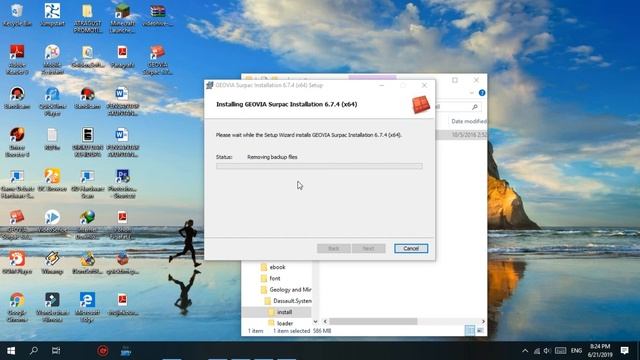Open the red GOM Player desktop shortcut
640x360 pixels.
coord(17,262)
